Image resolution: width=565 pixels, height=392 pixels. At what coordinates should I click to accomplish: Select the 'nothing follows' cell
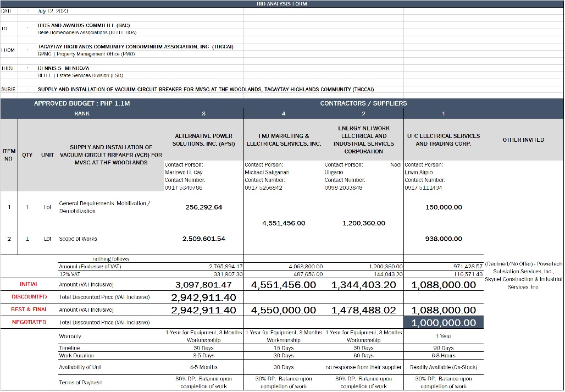pyautogui.click(x=110, y=259)
